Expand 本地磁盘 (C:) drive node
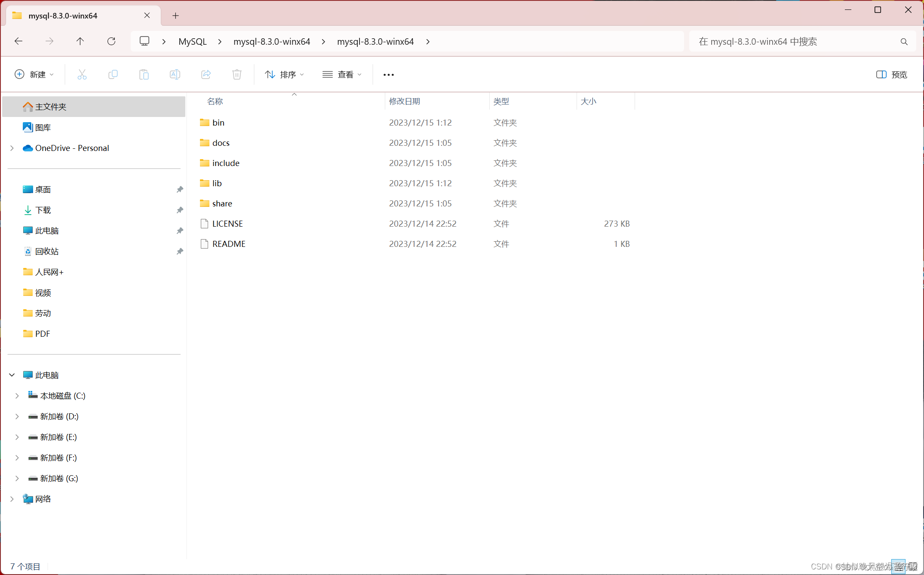The width and height of the screenshot is (924, 575). click(x=17, y=396)
